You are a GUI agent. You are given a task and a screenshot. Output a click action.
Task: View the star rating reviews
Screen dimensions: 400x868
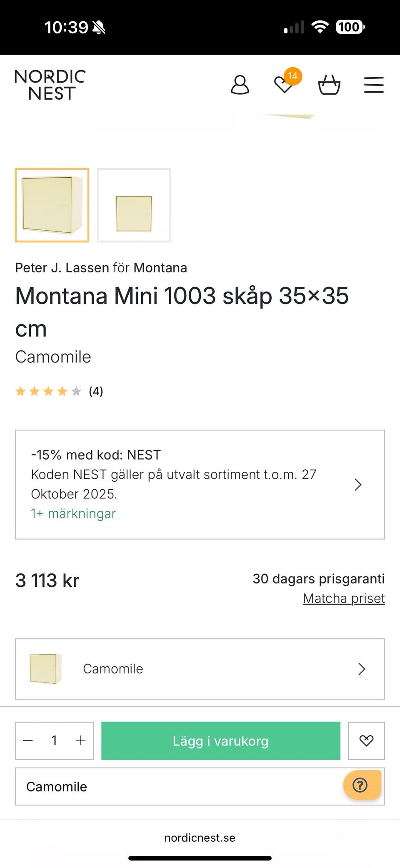59,391
